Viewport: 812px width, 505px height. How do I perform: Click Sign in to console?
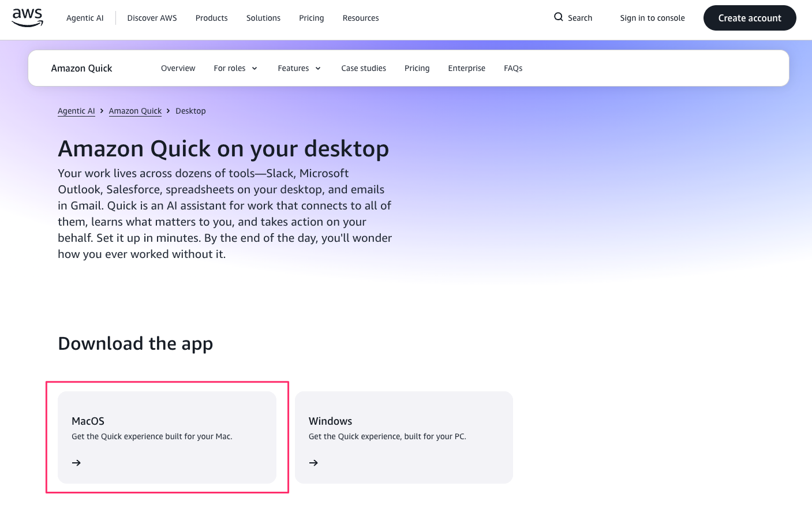[653, 18]
